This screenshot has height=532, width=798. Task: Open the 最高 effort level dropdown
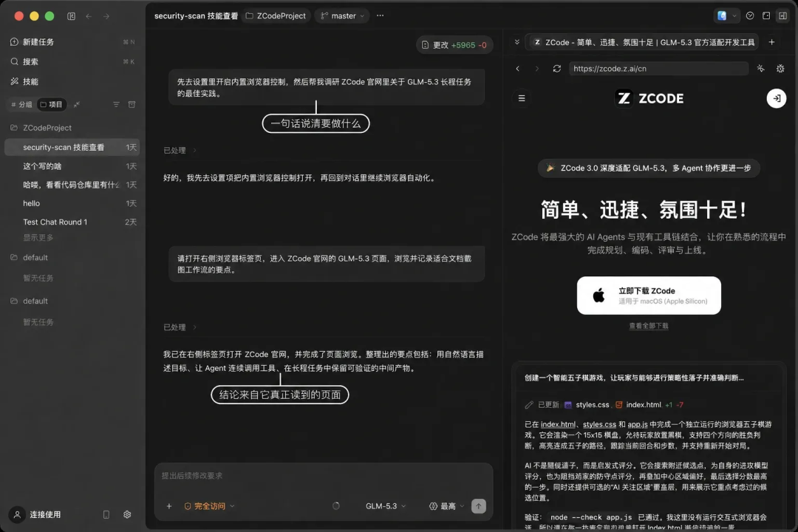coord(447,506)
